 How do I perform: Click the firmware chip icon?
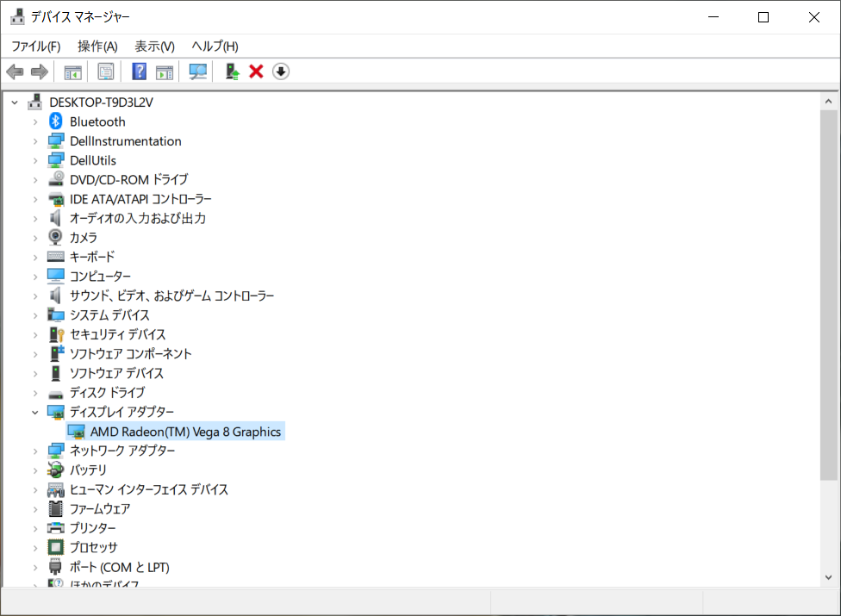click(x=56, y=509)
